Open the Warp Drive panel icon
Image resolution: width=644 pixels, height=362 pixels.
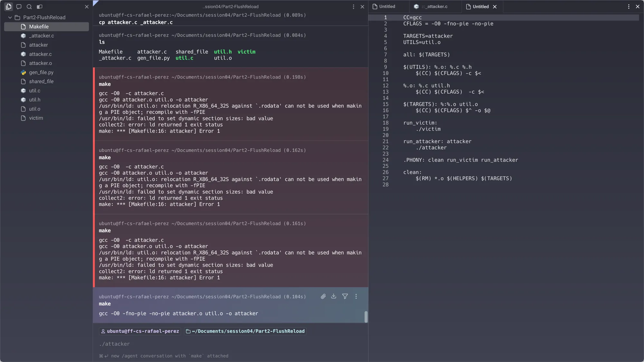point(40,6)
